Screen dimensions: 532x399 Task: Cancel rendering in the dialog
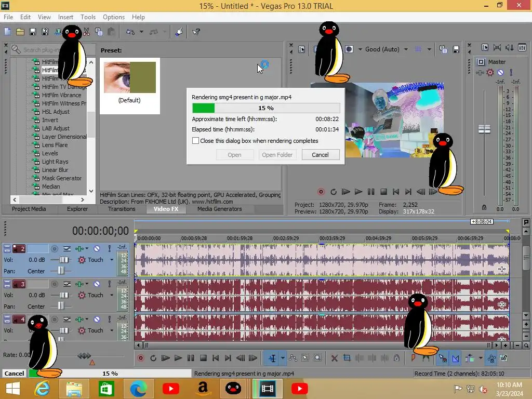click(x=320, y=155)
